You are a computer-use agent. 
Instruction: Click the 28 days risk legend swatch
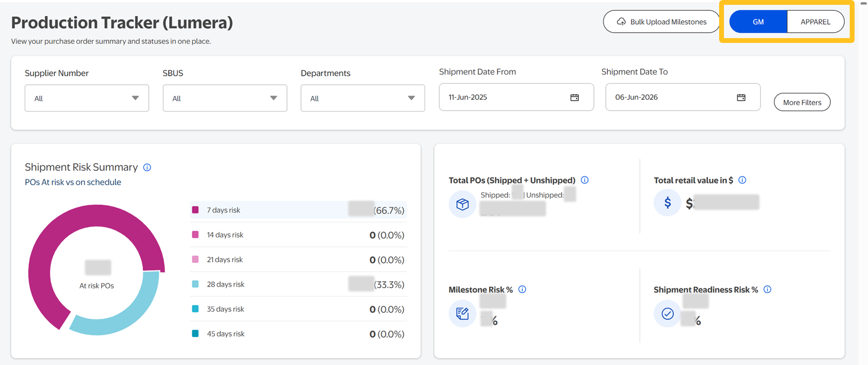pyautogui.click(x=196, y=284)
